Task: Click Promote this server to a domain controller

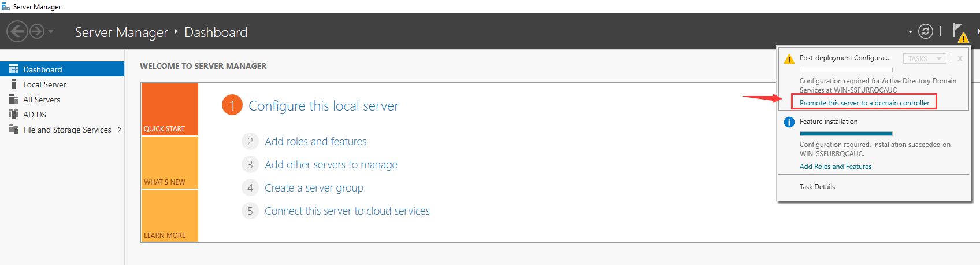Action: click(x=864, y=103)
